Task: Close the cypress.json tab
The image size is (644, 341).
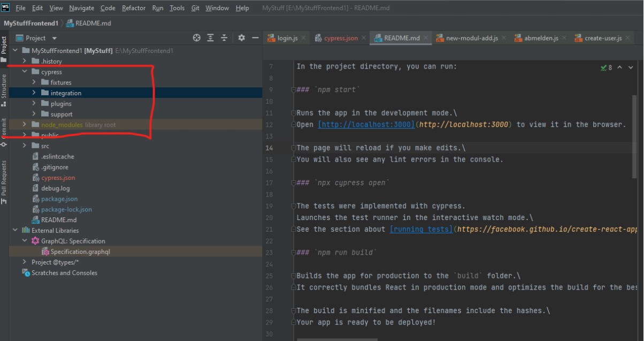Action: (364, 38)
